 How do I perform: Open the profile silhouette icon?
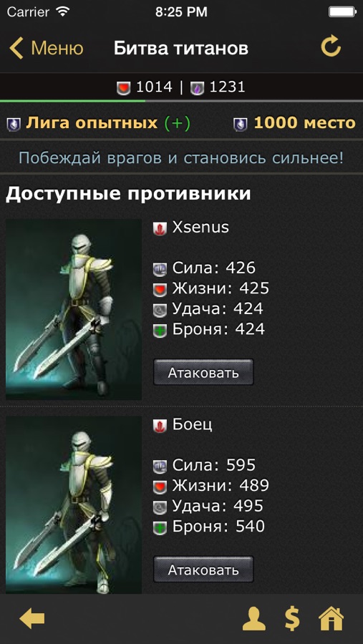[253, 618]
